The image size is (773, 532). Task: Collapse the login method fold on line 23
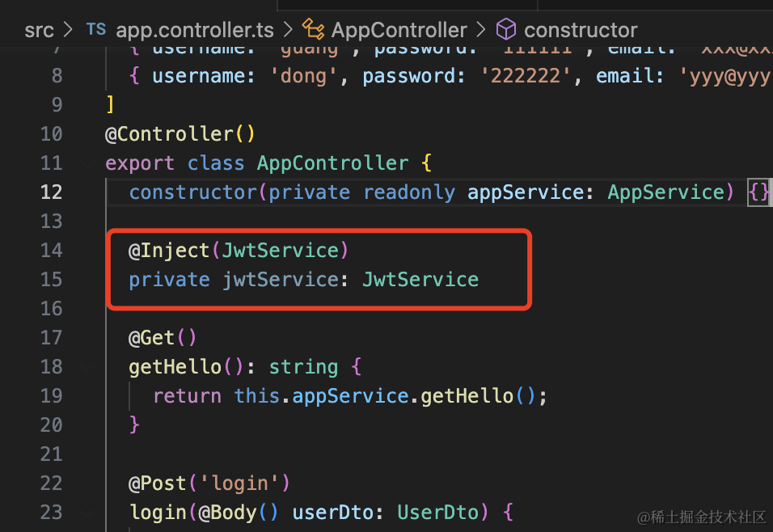[88, 513]
